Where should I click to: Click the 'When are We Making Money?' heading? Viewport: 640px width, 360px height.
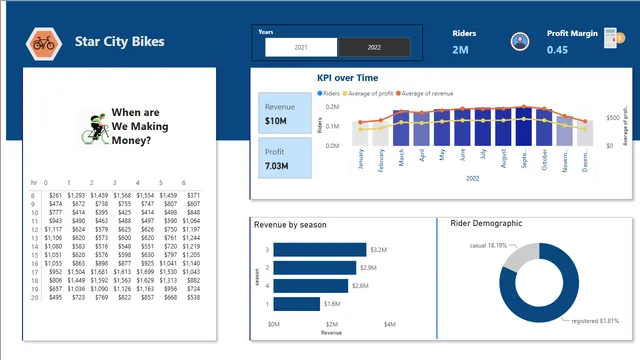tap(140, 127)
